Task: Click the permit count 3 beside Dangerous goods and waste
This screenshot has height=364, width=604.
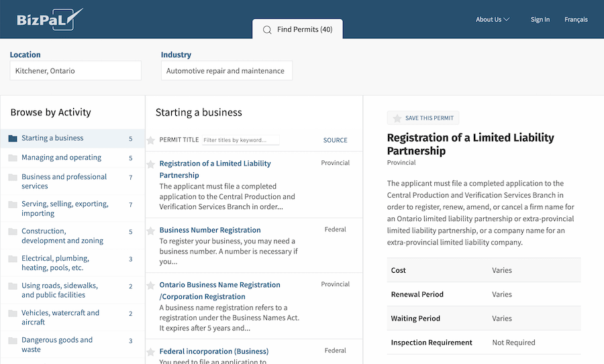Action: click(131, 341)
